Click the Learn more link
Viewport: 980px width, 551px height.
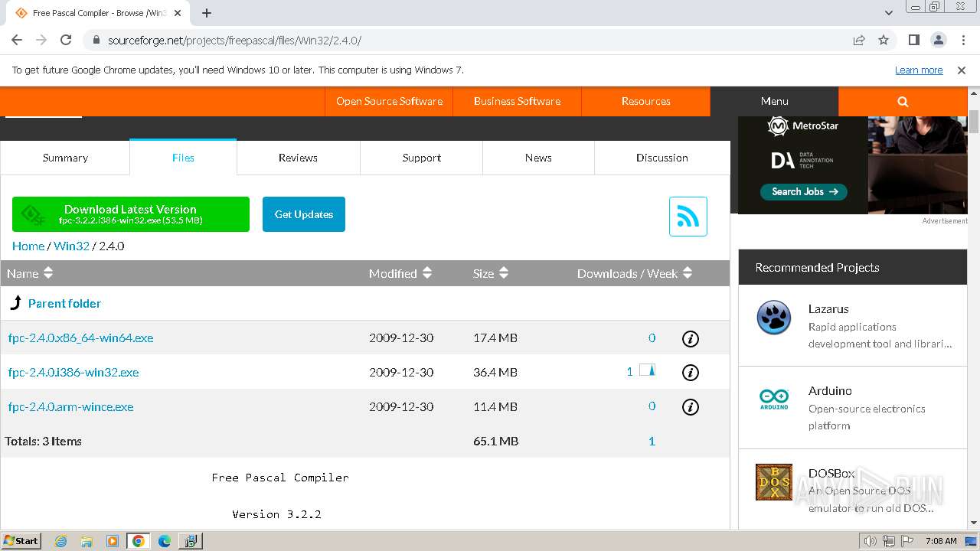click(x=919, y=70)
